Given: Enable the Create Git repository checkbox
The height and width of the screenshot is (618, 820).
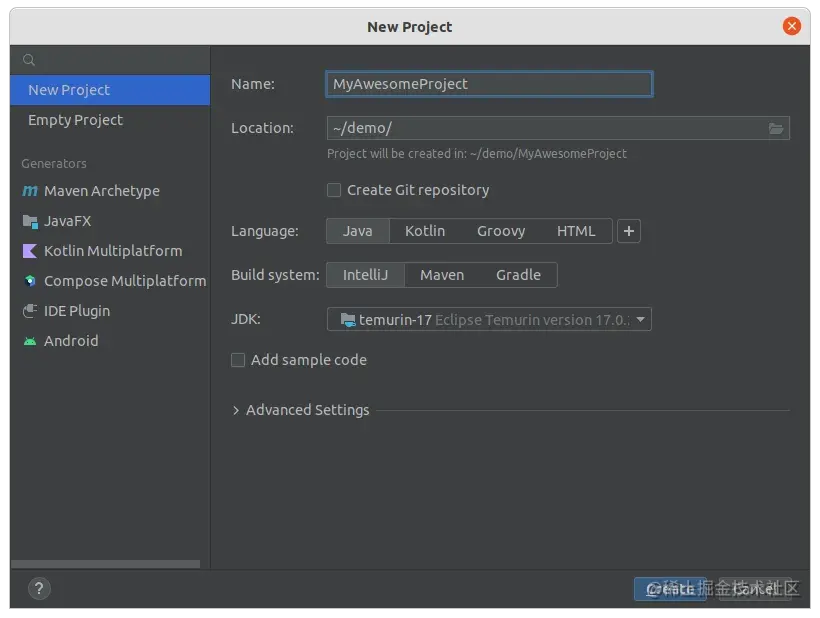Looking at the screenshot, I should coord(334,190).
